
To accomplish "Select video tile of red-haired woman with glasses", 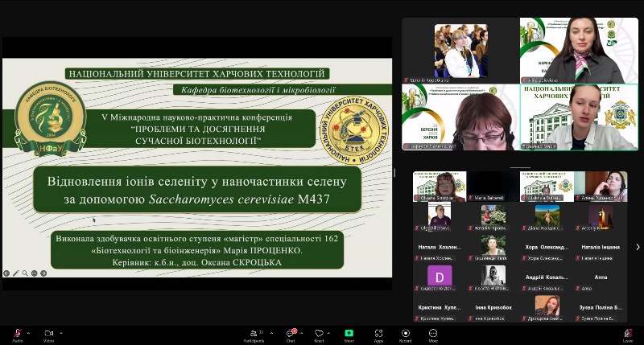I will (x=460, y=117).
